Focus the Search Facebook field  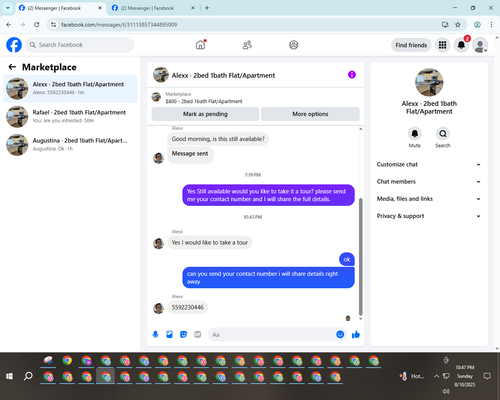80,45
